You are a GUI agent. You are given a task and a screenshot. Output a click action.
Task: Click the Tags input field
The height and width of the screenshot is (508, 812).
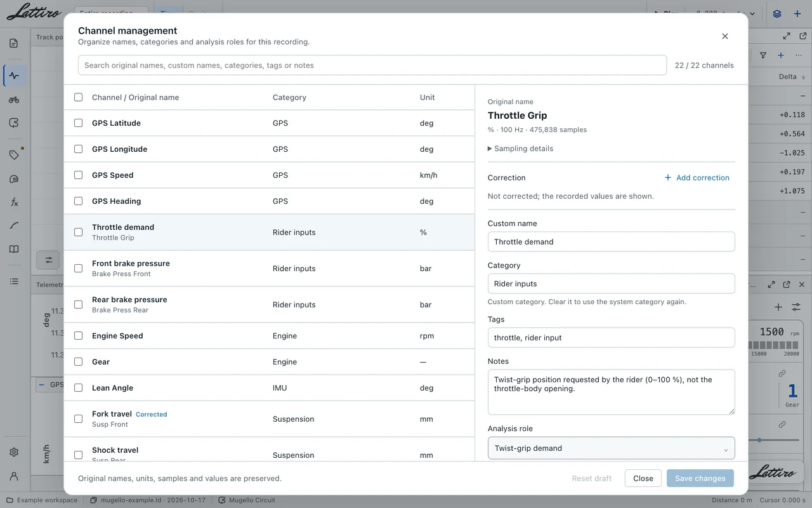click(611, 338)
